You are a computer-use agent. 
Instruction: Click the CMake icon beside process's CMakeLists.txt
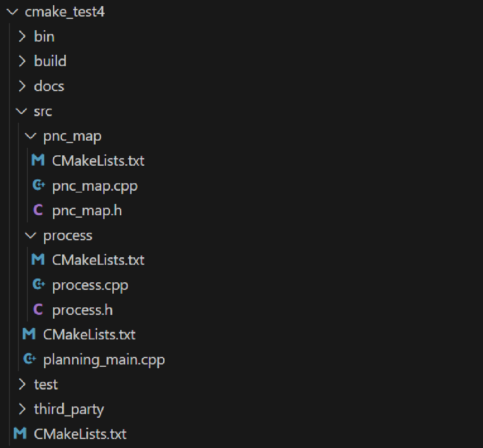click(38, 260)
